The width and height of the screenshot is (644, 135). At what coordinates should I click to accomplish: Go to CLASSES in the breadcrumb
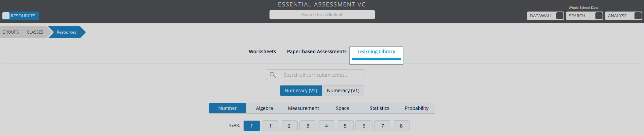(35, 32)
